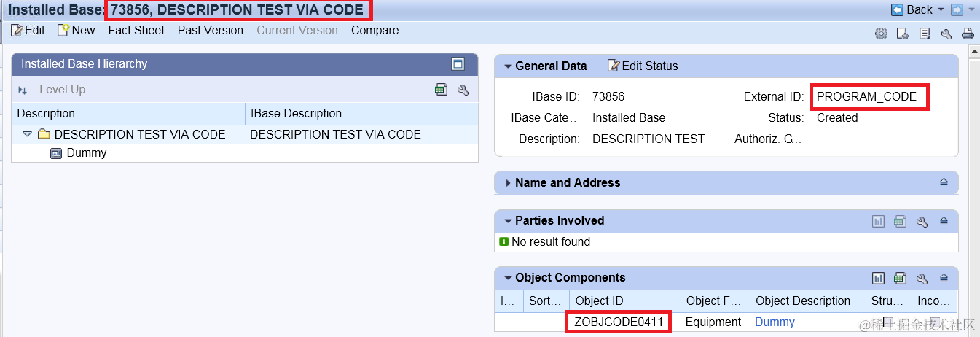Click Edit Status in General Data
Image resolution: width=980 pixels, height=337 pixels.
coord(643,66)
